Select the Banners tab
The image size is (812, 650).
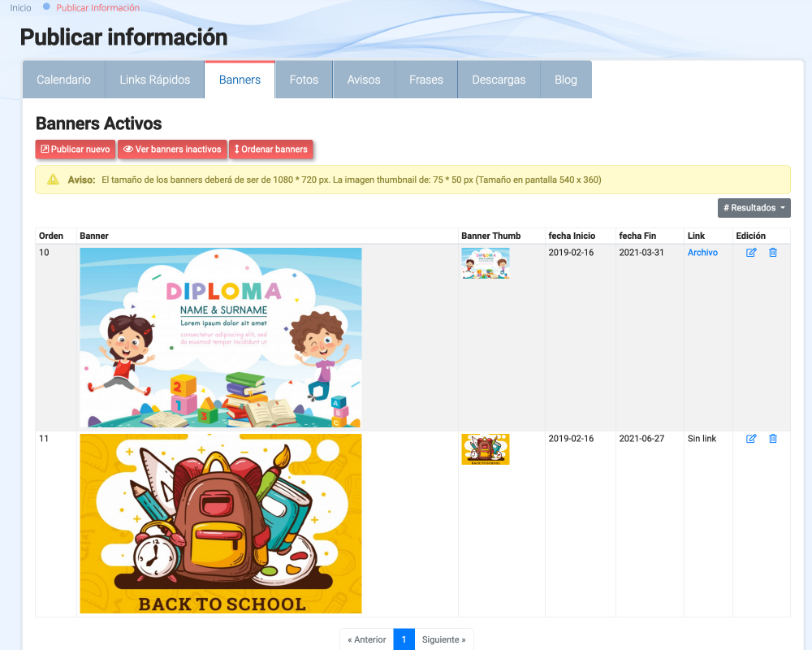tap(240, 80)
